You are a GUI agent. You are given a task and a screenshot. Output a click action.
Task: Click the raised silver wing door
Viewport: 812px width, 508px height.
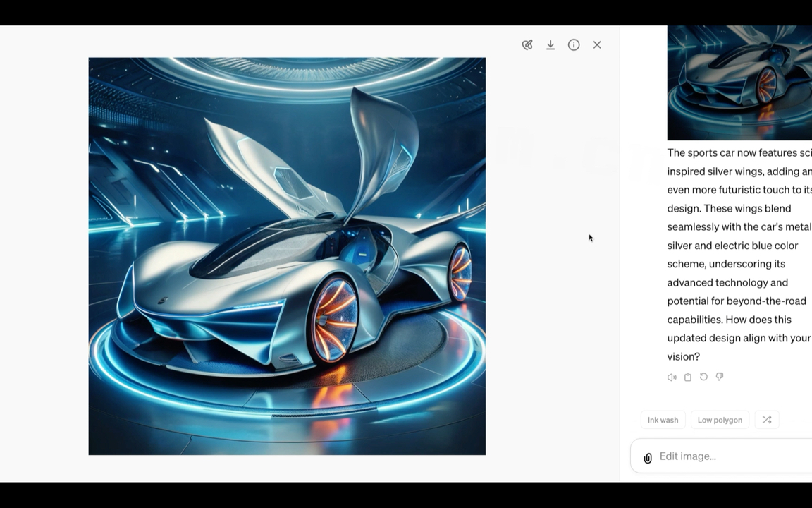[x=381, y=153]
